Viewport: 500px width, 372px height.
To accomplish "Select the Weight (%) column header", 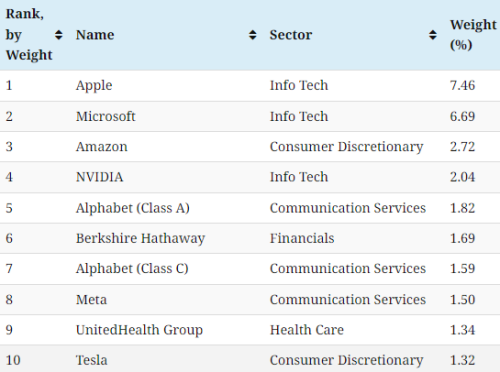I will [x=473, y=35].
